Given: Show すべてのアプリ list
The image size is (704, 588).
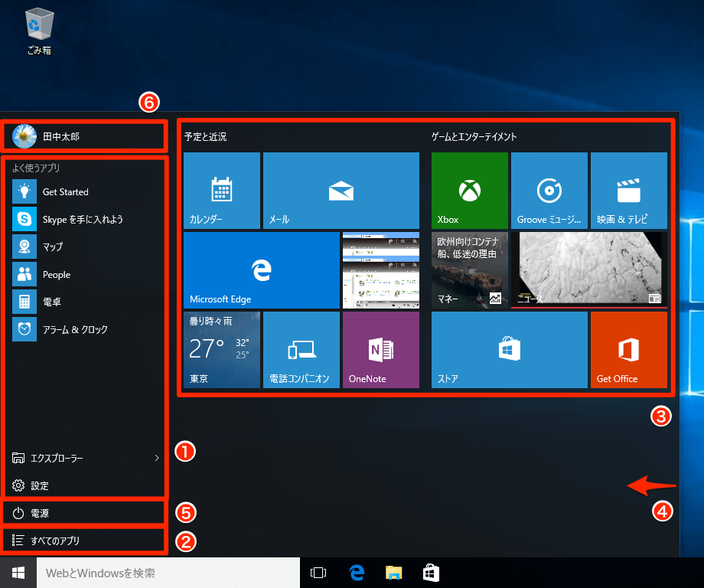Looking at the screenshot, I should [x=84, y=541].
